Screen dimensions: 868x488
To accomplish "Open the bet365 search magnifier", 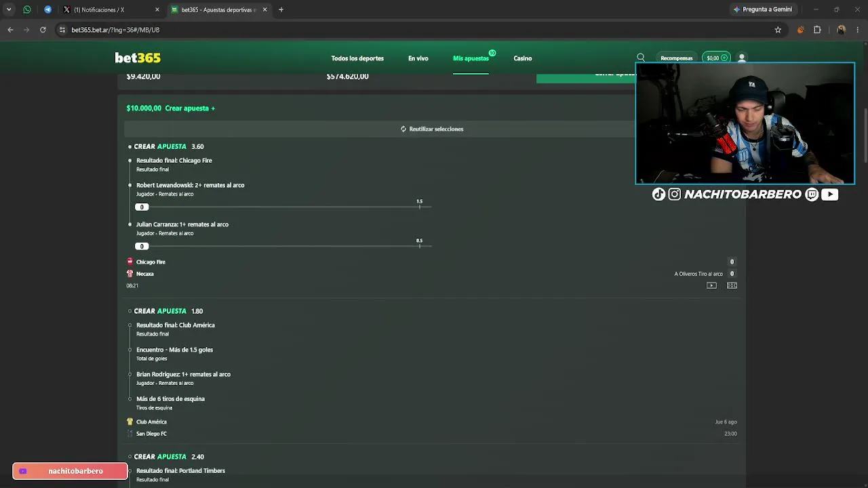I will tap(641, 58).
